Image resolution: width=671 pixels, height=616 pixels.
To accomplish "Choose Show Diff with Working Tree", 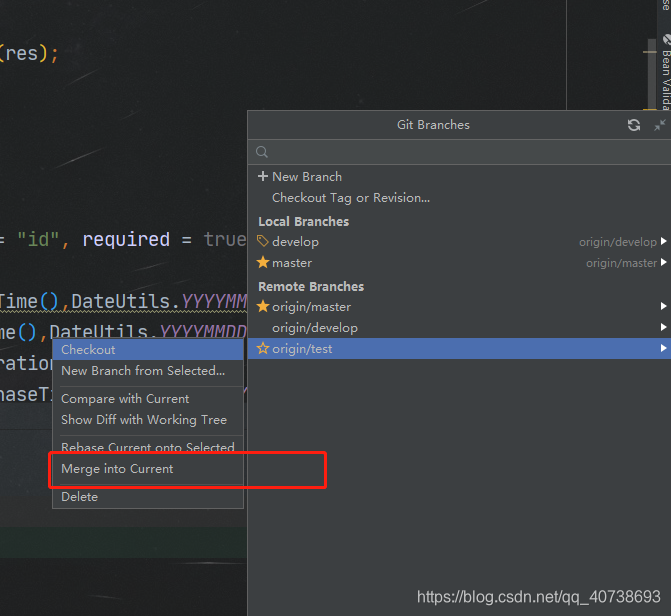I will pyautogui.click(x=148, y=420).
